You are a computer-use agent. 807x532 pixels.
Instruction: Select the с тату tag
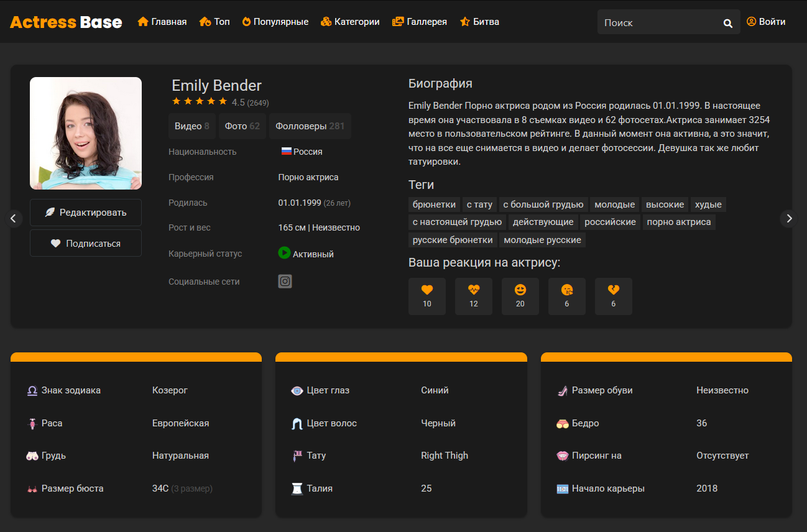point(479,204)
